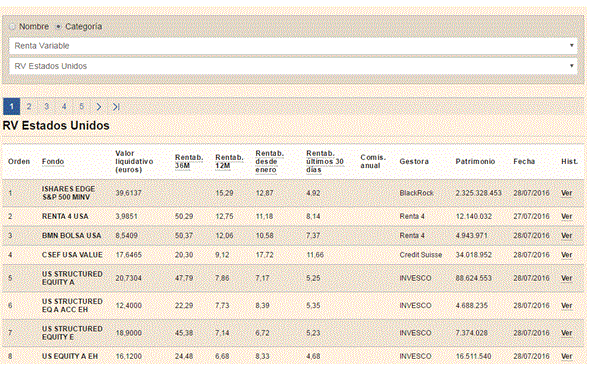Click the next page arrow icon
596x384 pixels.
(x=99, y=107)
